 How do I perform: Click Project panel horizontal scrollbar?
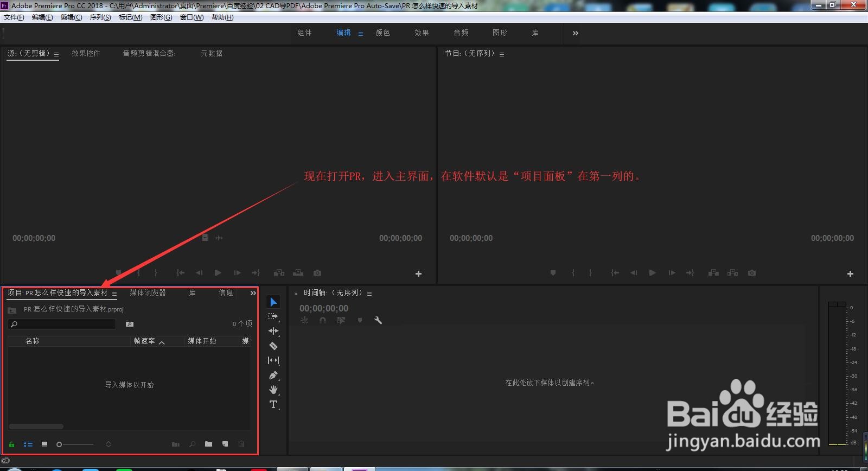[36, 427]
